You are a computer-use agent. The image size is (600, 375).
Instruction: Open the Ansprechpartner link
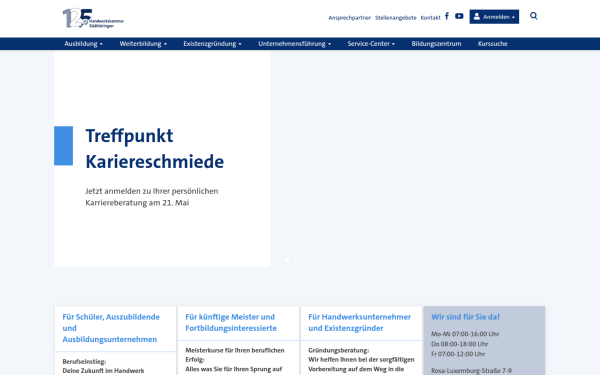pos(349,18)
